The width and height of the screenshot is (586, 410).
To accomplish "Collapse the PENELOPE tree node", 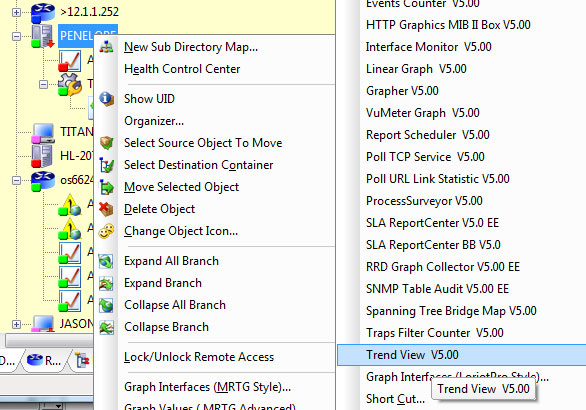I will (16, 36).
